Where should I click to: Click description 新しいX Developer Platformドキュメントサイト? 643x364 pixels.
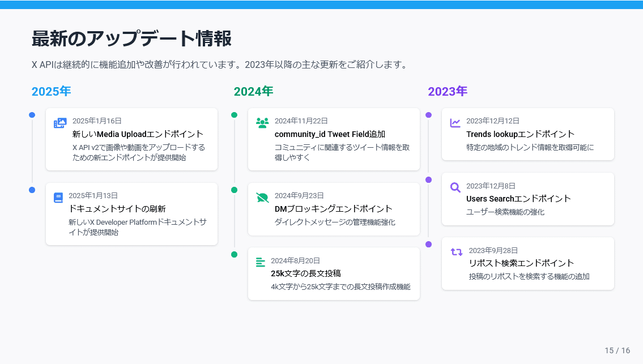tap(138, 227)
